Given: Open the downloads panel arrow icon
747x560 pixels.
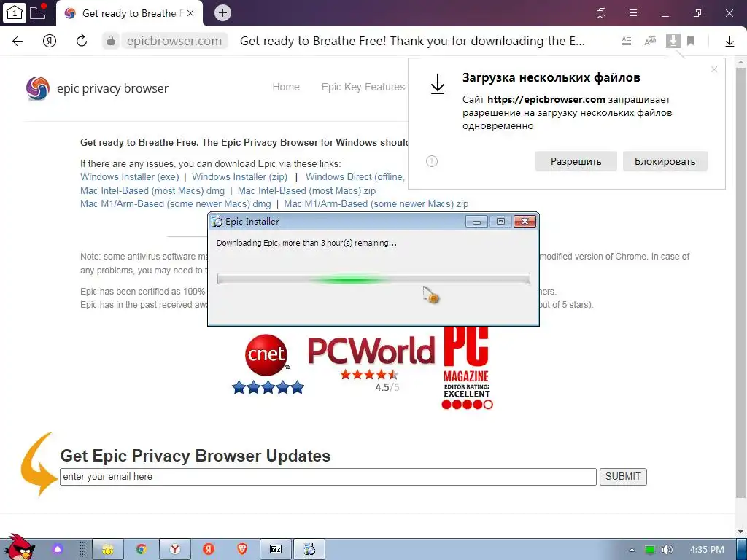Looking at the screenshot, I should (x=729, y=42).
